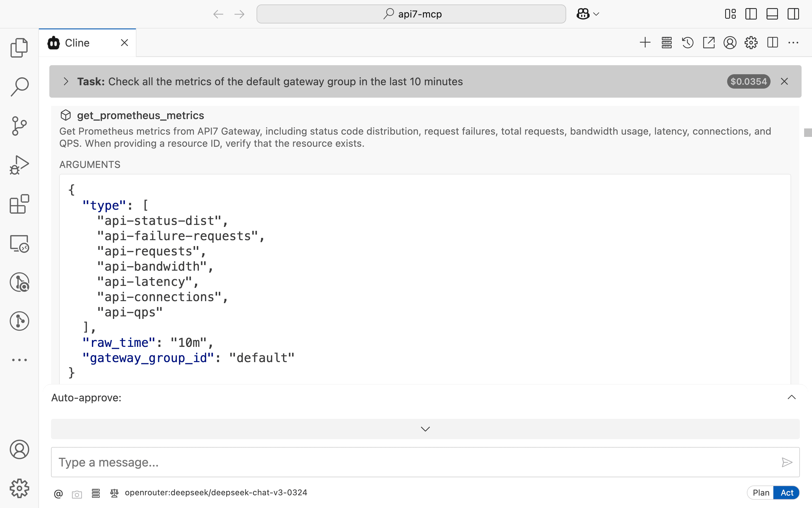Viewport: 812px width, 508px height.
Task: Toggle the secondary side bar
Action: coord(793,14)
